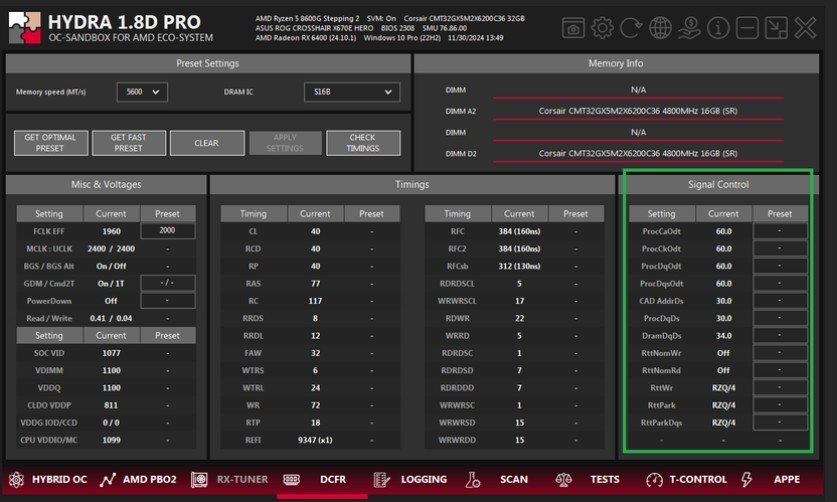Click the refresh arrow icon
Image resolution: width=837 pixels, height=502 pixels.
coord(631,28)
